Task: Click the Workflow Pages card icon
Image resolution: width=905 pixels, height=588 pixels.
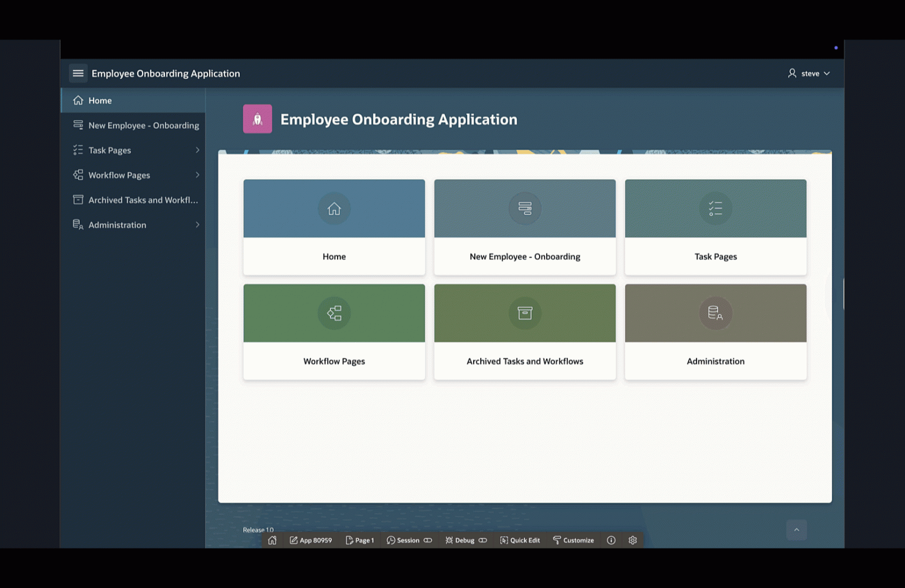Action: tap(334, 313)
